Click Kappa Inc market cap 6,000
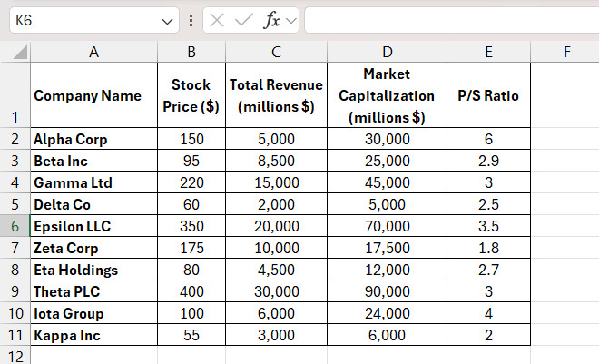This screenshot has height=364, width=599. point(387,335)
